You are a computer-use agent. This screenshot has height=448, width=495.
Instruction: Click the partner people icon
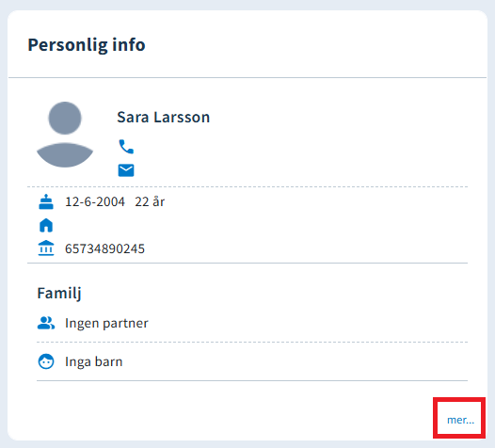[46, 323]
